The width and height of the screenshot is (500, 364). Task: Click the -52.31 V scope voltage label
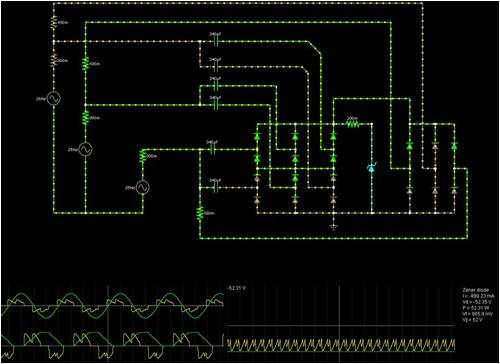pyautogui.click(x=236, y=288)
